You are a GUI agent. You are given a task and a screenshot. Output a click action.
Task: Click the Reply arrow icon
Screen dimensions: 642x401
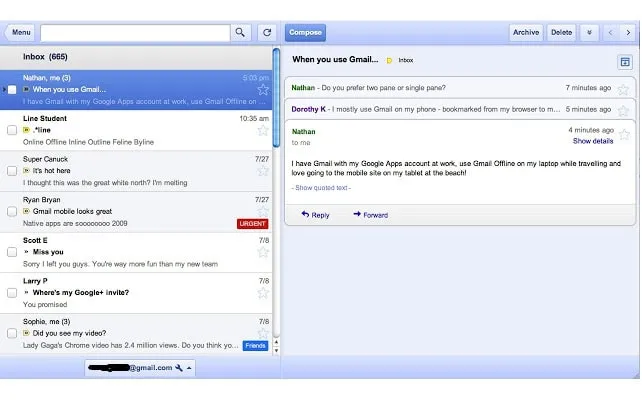(305, 214)
